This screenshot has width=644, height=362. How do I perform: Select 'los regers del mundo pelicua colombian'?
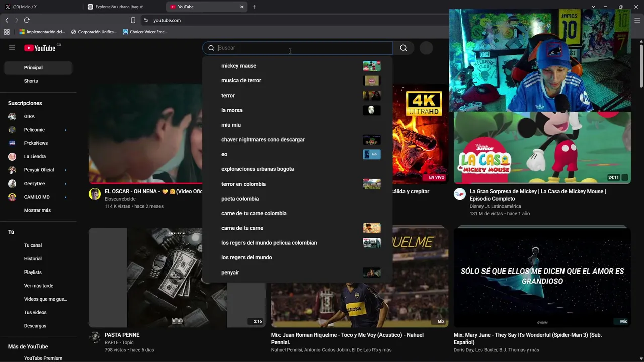(297, 243)
